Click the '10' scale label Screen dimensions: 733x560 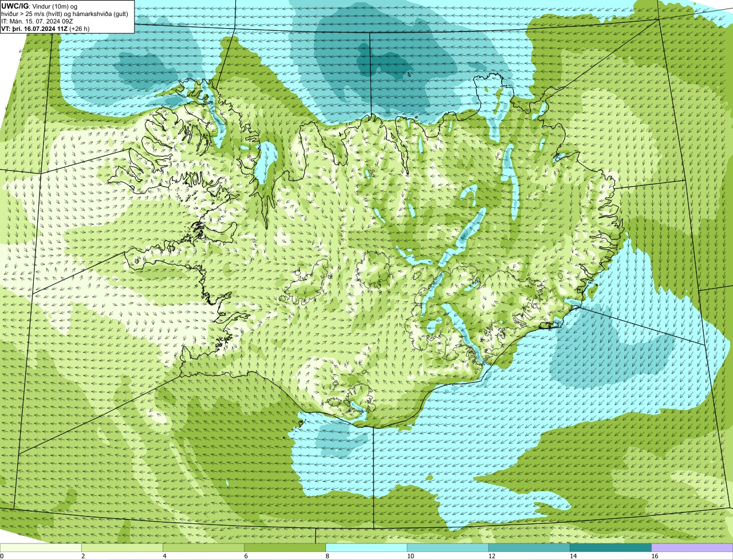410,556
